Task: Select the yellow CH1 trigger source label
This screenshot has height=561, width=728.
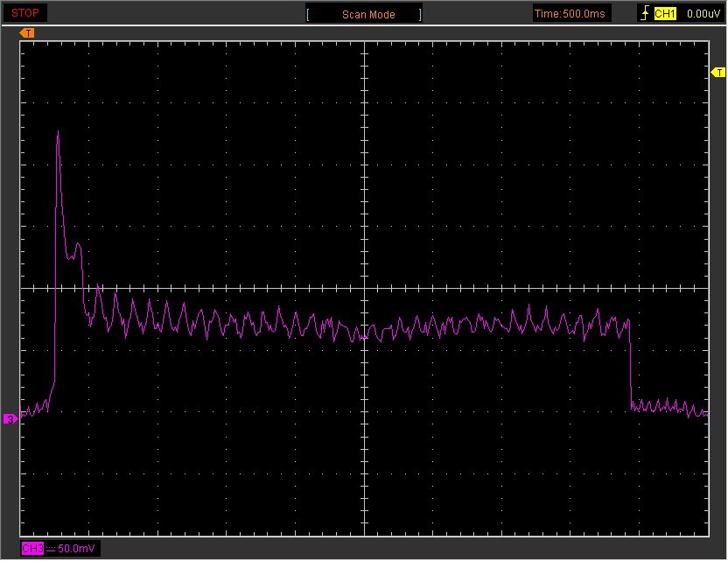Action: (665, 13)
